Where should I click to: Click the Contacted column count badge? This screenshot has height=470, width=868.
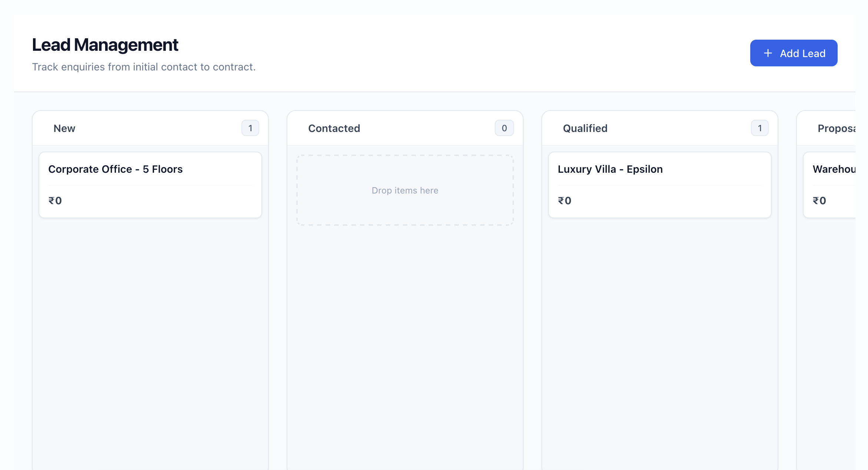(504, 128)
